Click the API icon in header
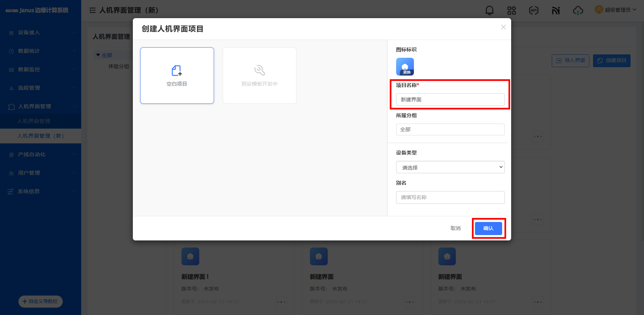 (534, 10)
